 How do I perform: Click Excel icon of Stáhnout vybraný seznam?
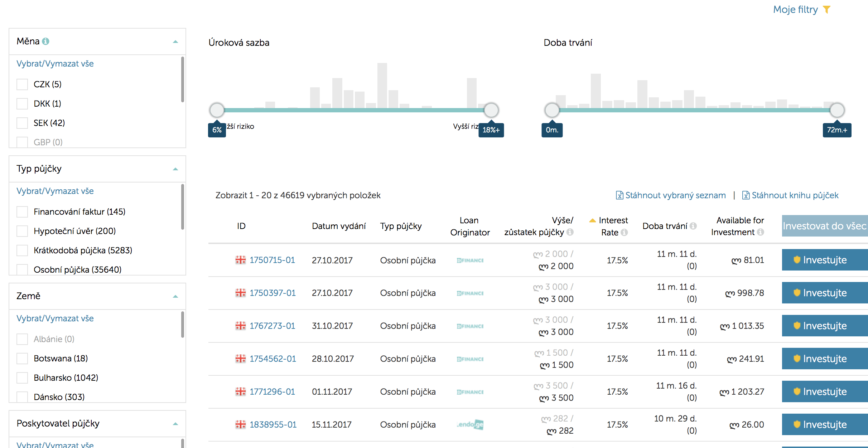click(619, 195)
